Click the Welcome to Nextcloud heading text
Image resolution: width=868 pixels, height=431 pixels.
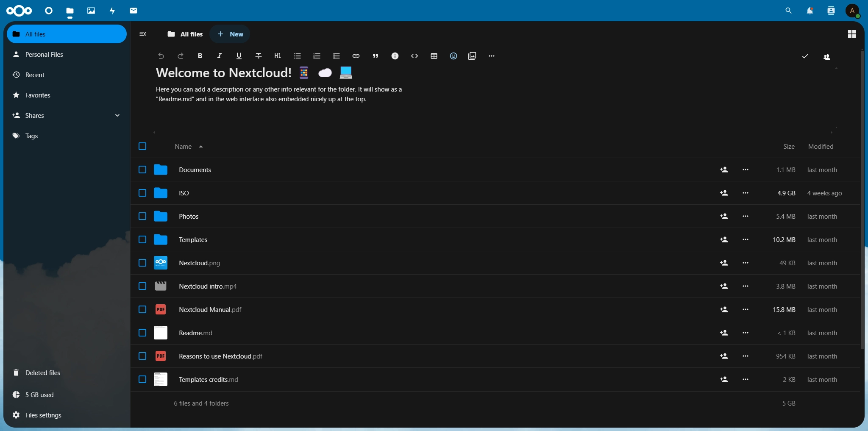pyautogui.click(x=224, y=73)
